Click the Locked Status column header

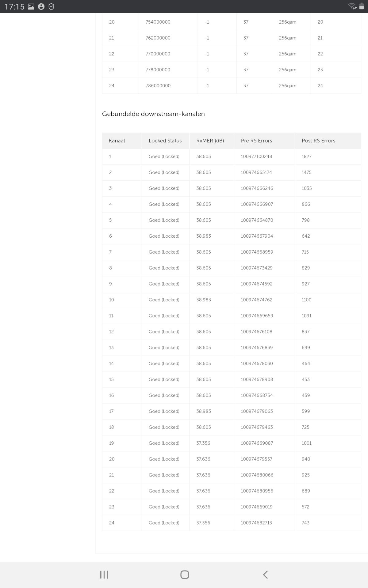click(165, 141)
